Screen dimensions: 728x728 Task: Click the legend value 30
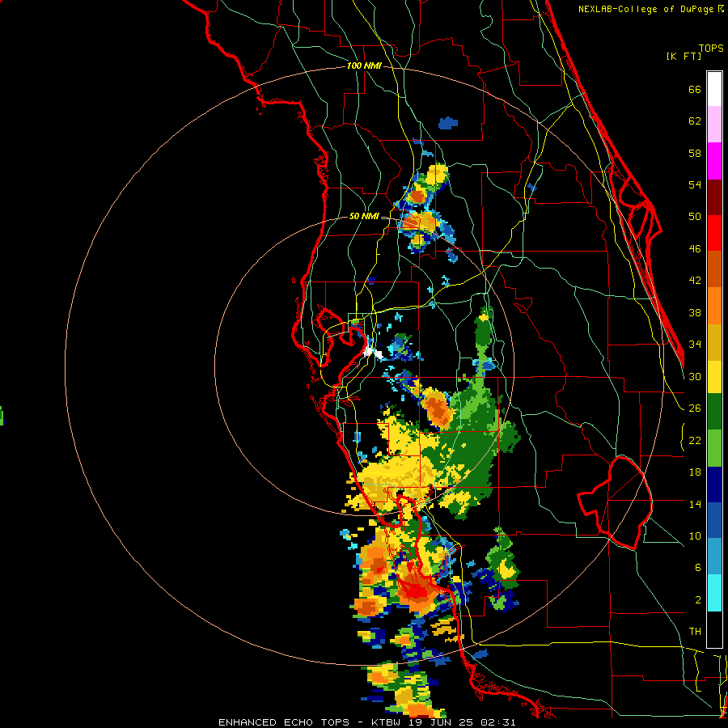[695, 376]
